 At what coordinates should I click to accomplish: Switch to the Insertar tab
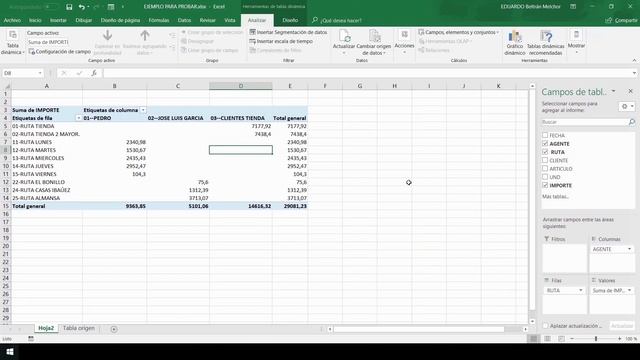point(58,20)
